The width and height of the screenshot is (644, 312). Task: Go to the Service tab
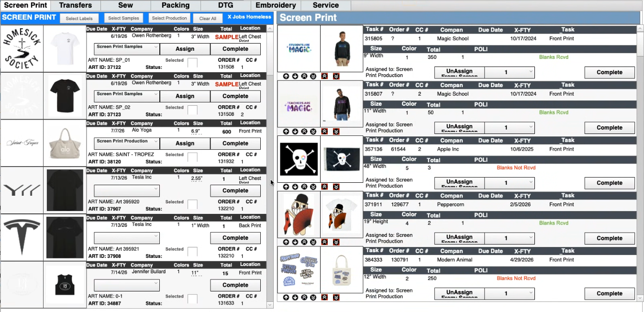click(326, 5)
